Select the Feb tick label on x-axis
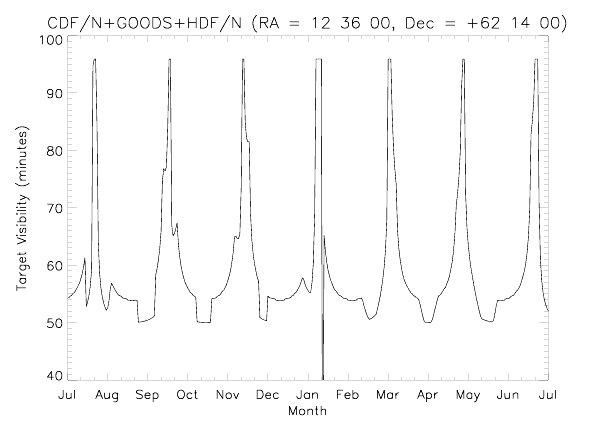Screen dimensions: 600x429 click(347, 396)
